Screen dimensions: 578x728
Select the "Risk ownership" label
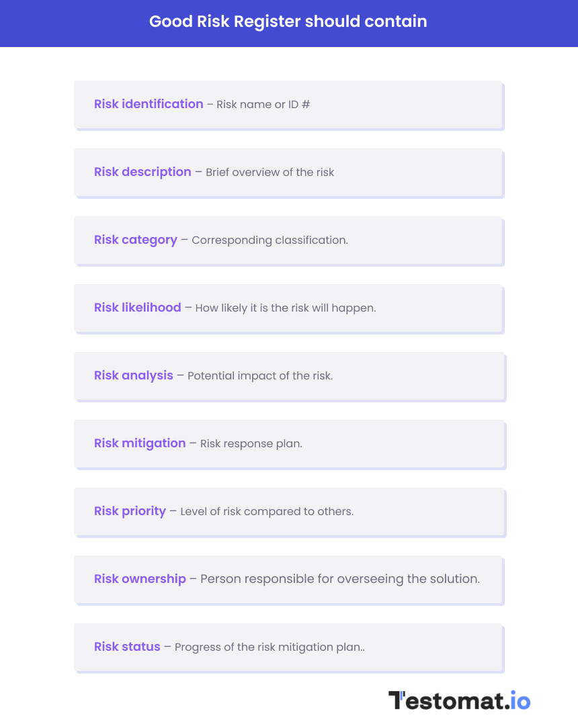click(x=140, y=579)
